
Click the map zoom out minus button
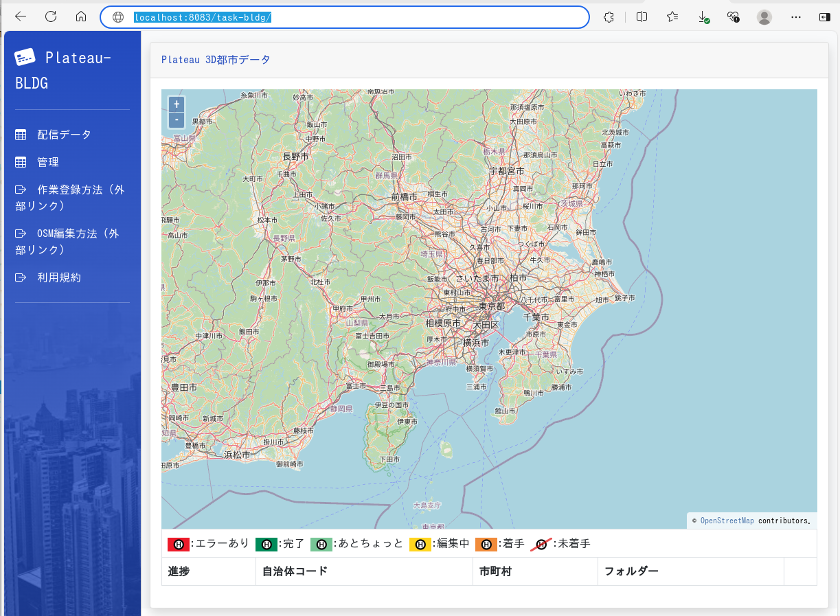point(177,120)
